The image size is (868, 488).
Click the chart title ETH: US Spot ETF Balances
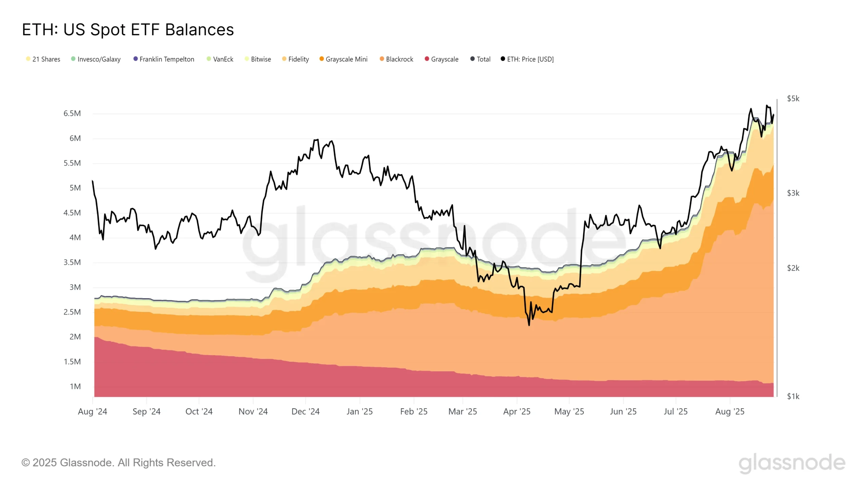click(128, 29)
